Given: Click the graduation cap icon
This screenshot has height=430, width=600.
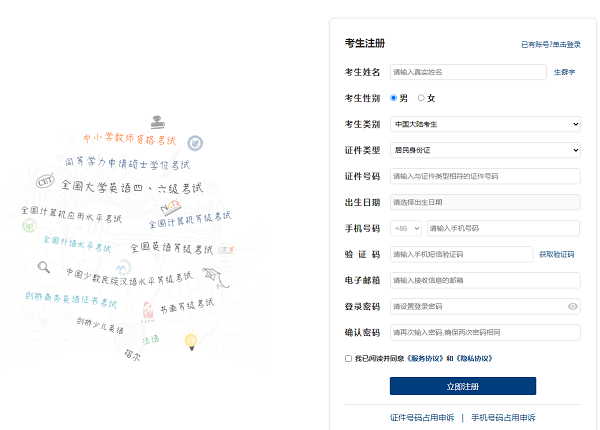Looking at the screenshot, I should click(x=215, y=277).
